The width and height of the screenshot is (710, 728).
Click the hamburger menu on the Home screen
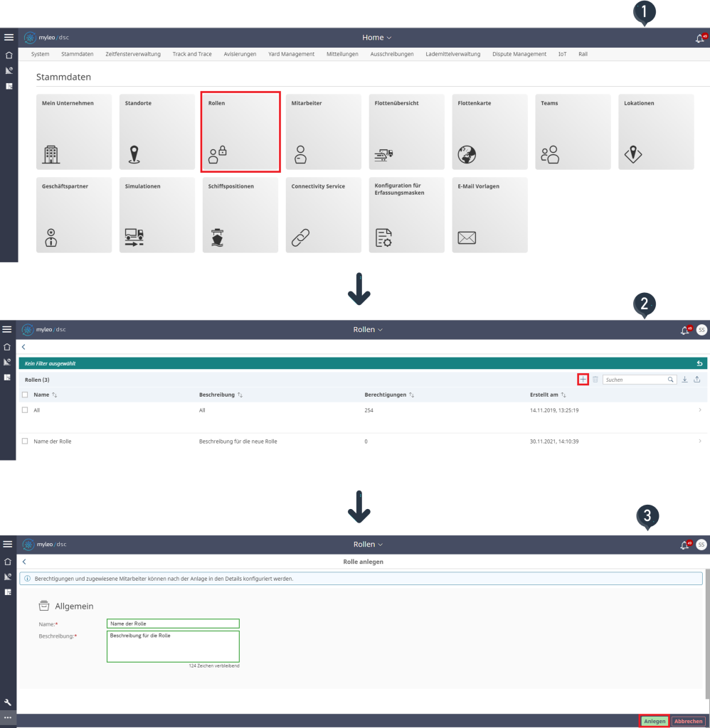(9, 37)
